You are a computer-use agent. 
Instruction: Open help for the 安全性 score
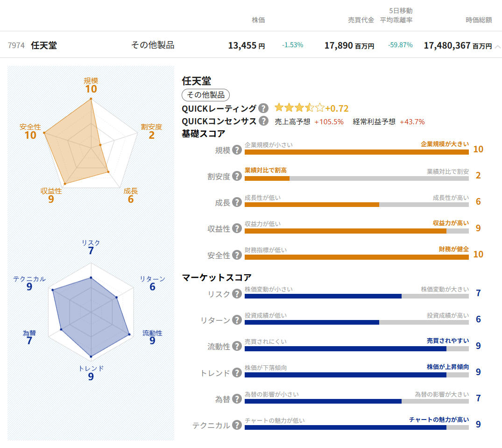tap(237, 254)
